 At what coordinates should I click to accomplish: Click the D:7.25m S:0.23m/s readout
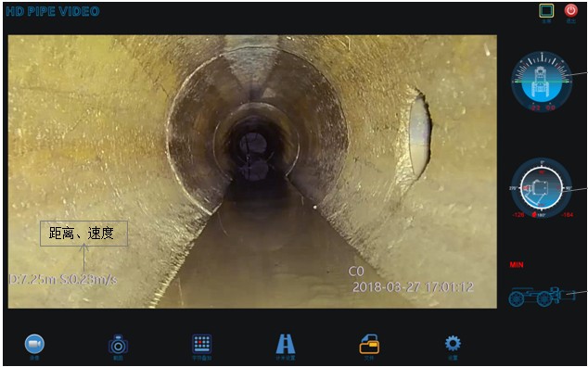coord(63,279)
